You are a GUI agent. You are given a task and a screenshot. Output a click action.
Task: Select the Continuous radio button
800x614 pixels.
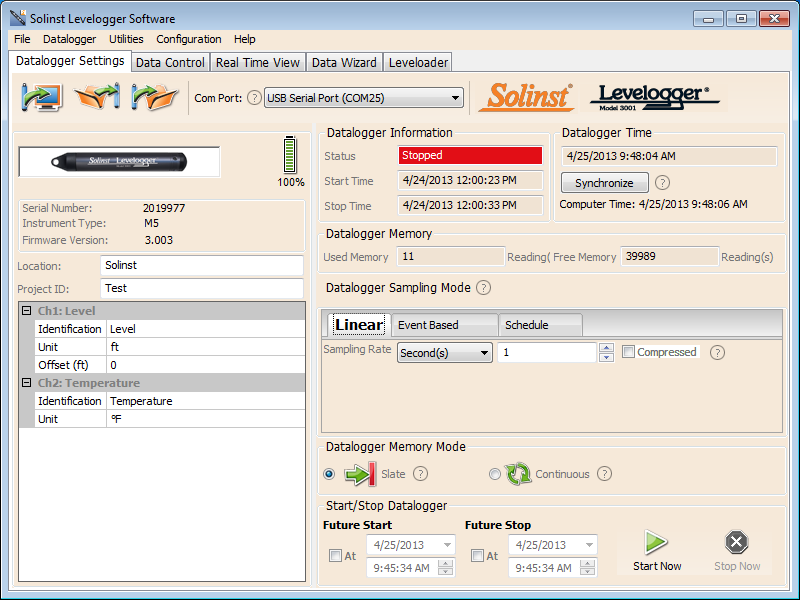pos(494,474)
